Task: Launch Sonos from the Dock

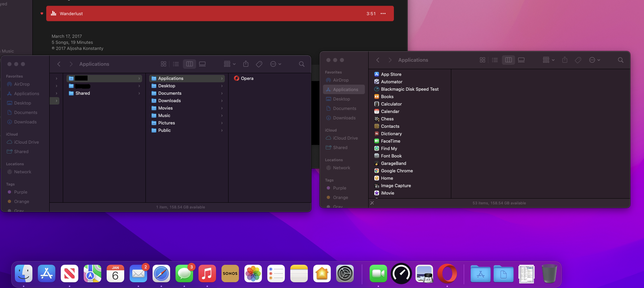Action: pyautogui.click(x=230, y=273)
